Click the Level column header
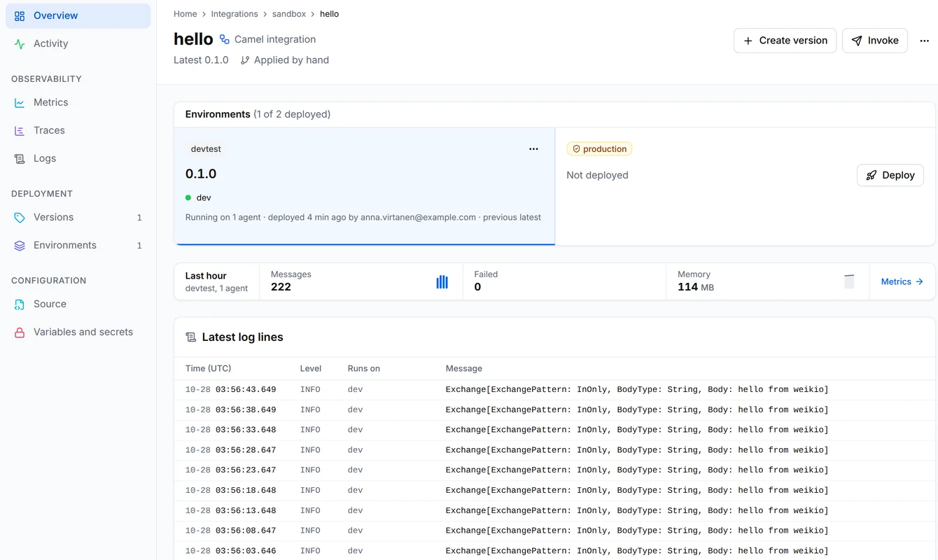Viewport: 938px width, 560px height. [x=311, y=368]
